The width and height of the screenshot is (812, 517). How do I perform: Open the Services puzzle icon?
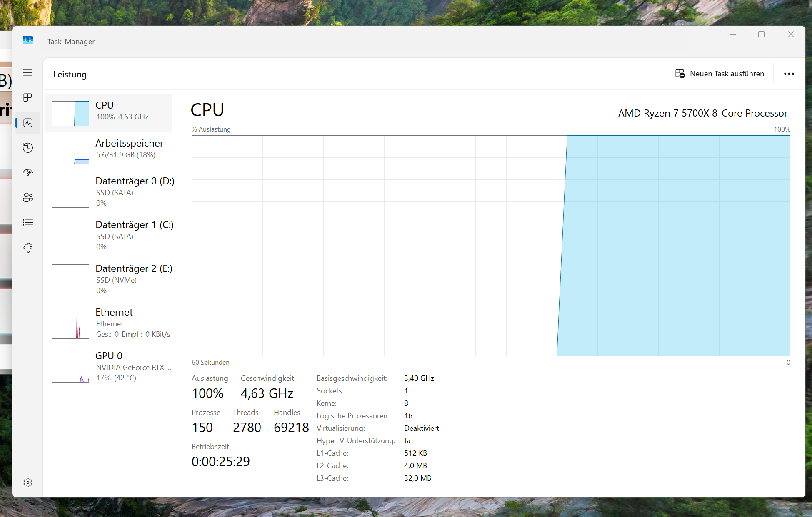point(28,248)
